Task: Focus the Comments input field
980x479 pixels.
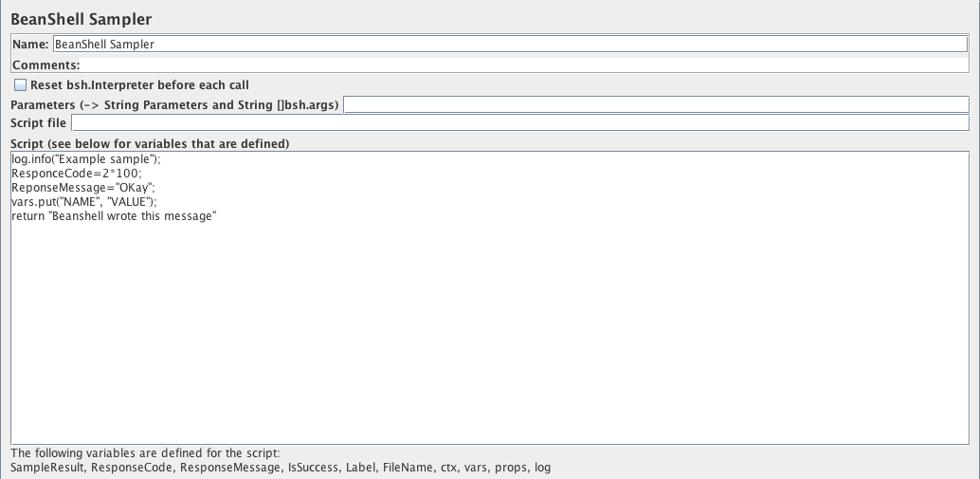Action: pos(523,65)
